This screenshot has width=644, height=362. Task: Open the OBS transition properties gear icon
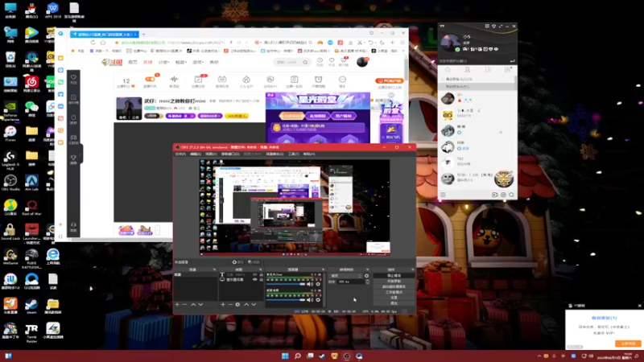coord(366,276)
